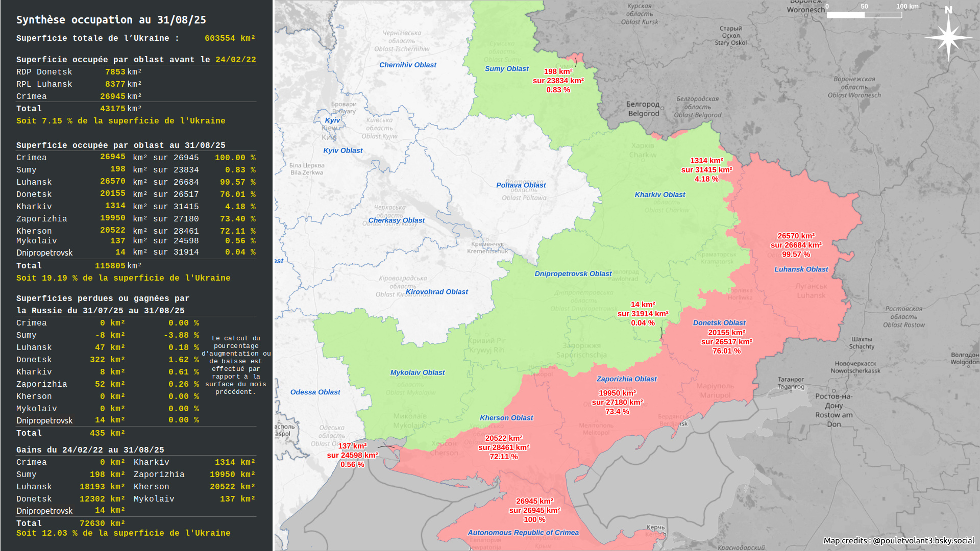Click the Kherson Oblast map label
Screen dimensions: 980x551
coord(506,418)
